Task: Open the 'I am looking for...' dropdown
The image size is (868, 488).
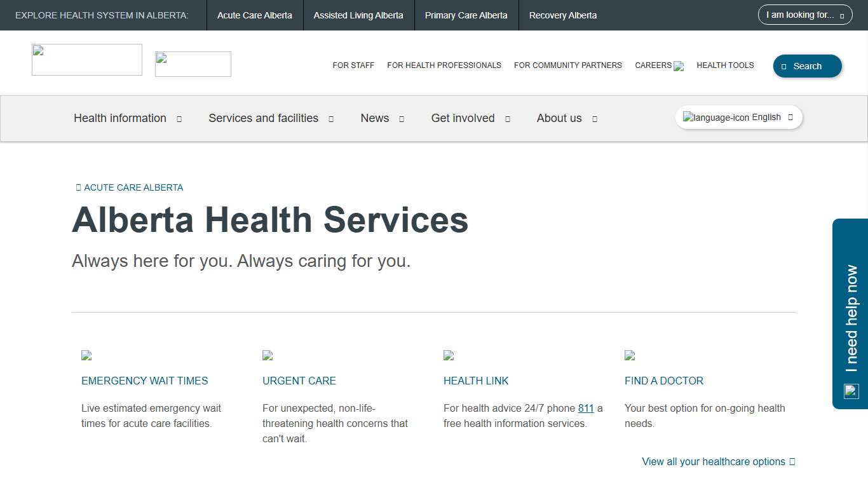Action: 804,15
